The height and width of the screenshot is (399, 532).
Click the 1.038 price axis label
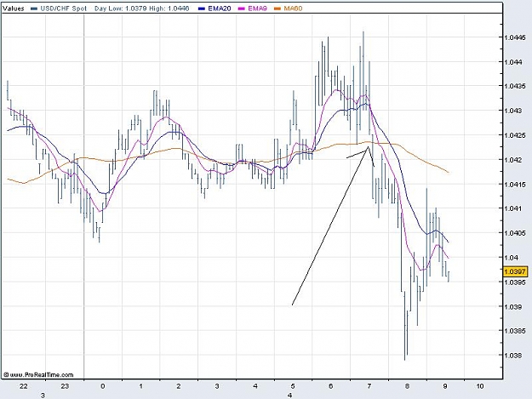[x=513, y=356]
